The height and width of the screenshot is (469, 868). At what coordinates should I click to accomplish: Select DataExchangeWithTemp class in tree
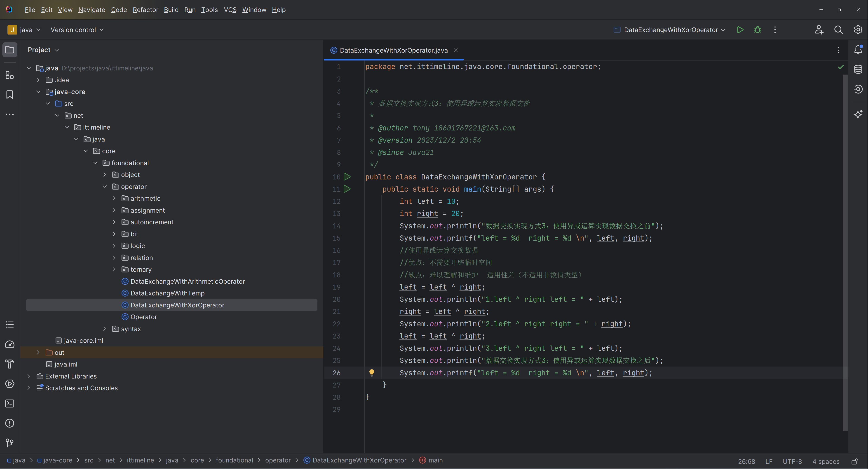[167, 293]
